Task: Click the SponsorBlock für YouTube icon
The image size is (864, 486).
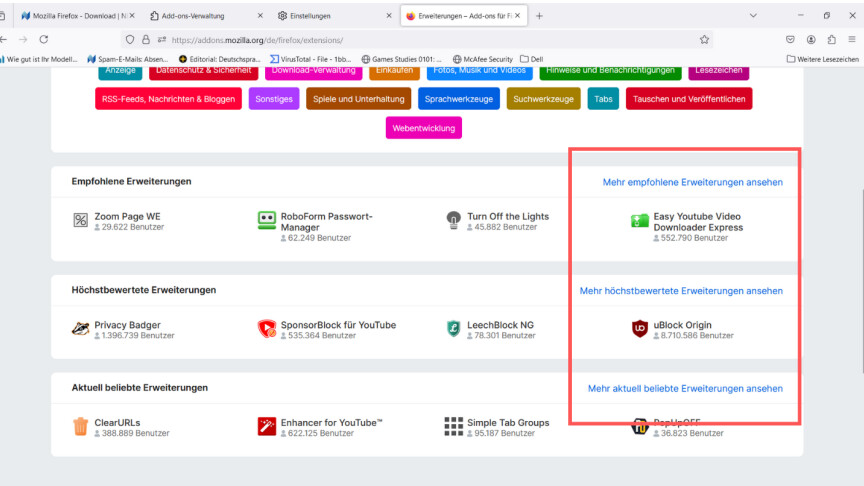Action: [x=267, y=328]
